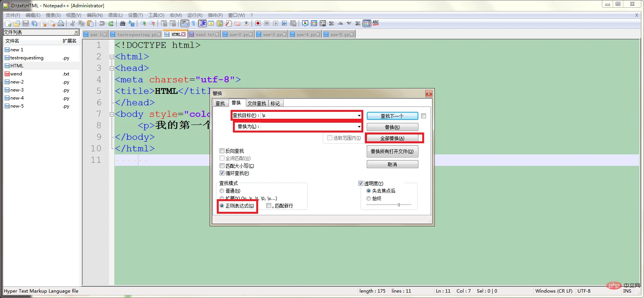Expand the 查找目标 (find what) dropdown arrow
This screenshot has width=644, height=298.
tap(359, 115)
